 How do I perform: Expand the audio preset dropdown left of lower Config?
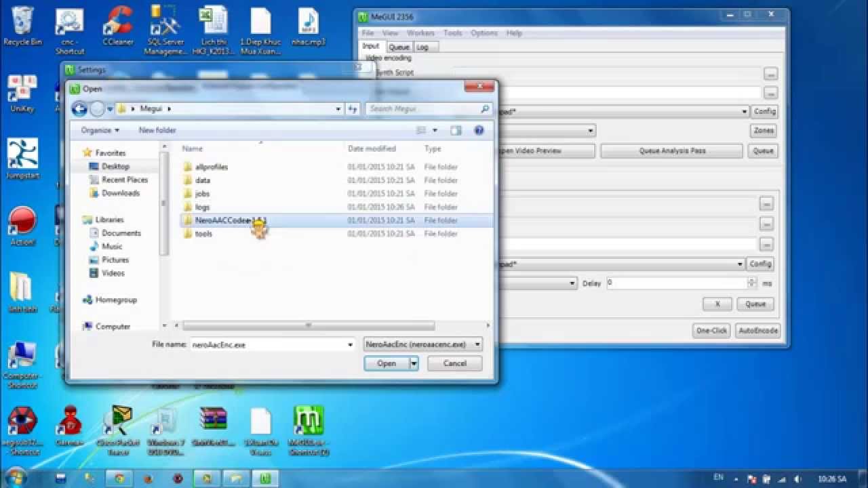(740, 264)
